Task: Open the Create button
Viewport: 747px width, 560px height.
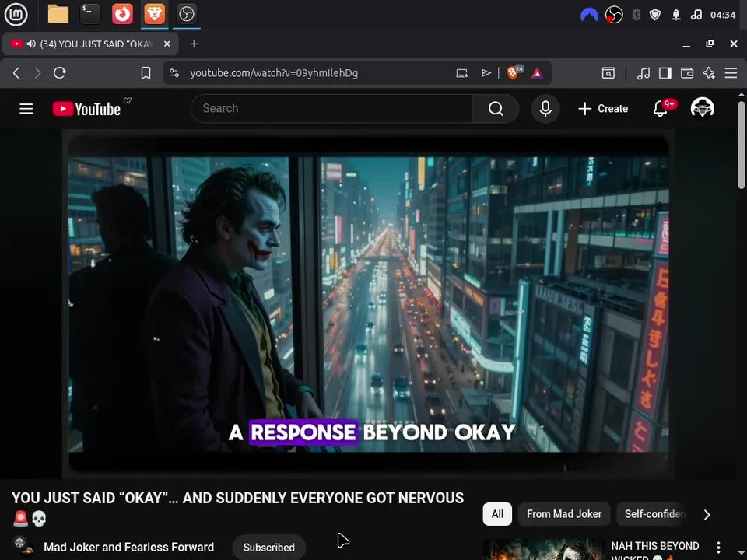Action: tap(603, 109)
